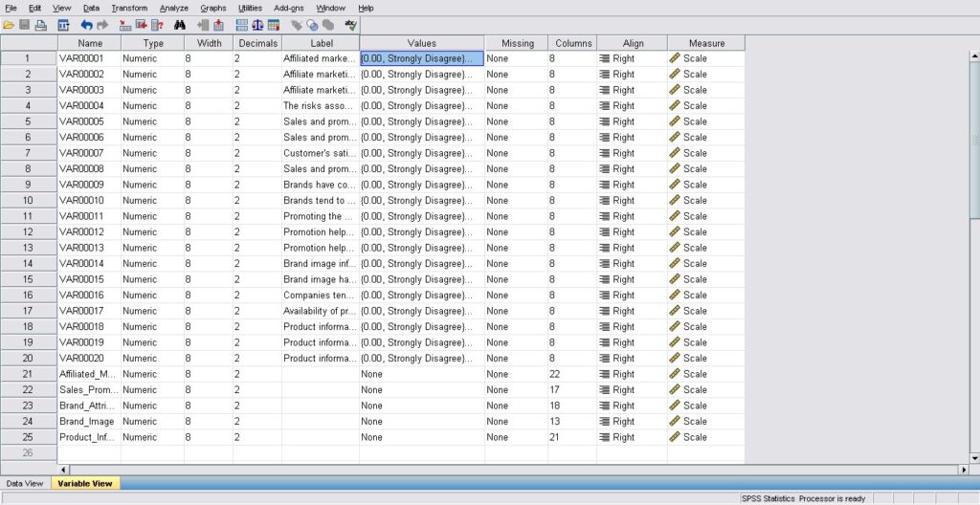The image size is (980, 505).
Task: Select row number 12 header
Action: click(28, 231)
